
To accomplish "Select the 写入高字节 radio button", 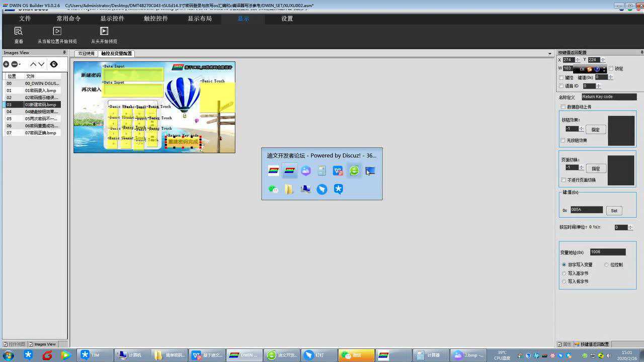I will pyautogui.click(x=564, y=274).
